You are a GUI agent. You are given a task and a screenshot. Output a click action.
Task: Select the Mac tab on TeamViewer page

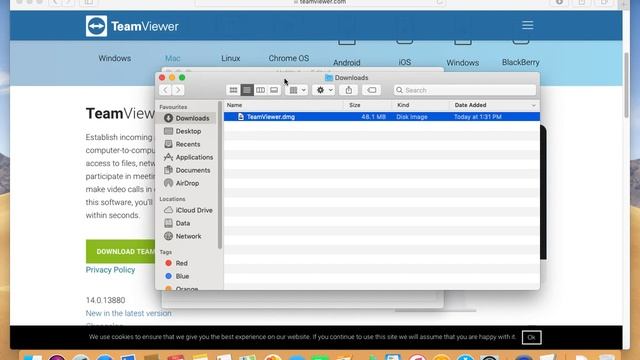[x=173, y=58]
